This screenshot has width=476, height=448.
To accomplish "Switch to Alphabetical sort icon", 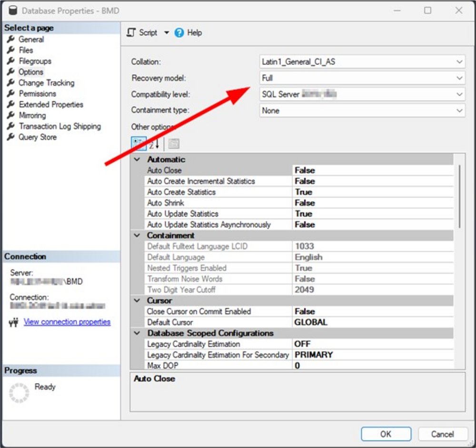I will pos(154,143).
